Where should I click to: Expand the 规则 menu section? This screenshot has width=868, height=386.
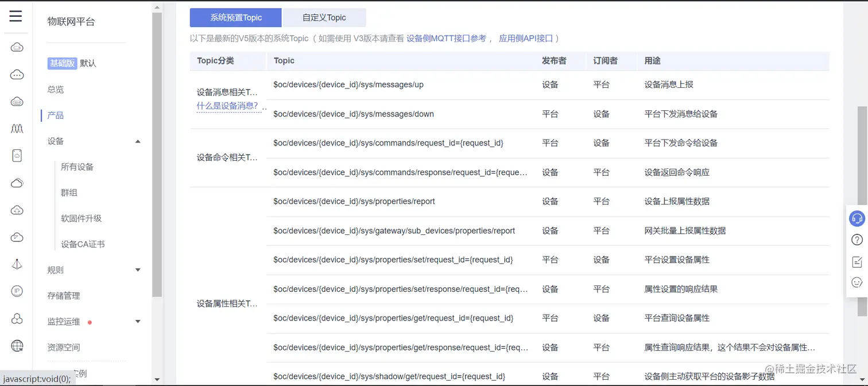tap(138, 270)
